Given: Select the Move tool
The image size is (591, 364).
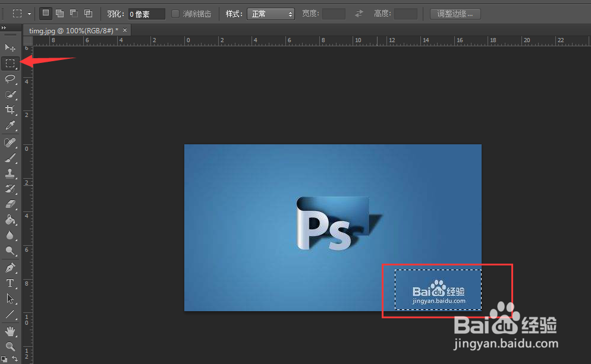Looking at the screenshot, I should 10,48.
